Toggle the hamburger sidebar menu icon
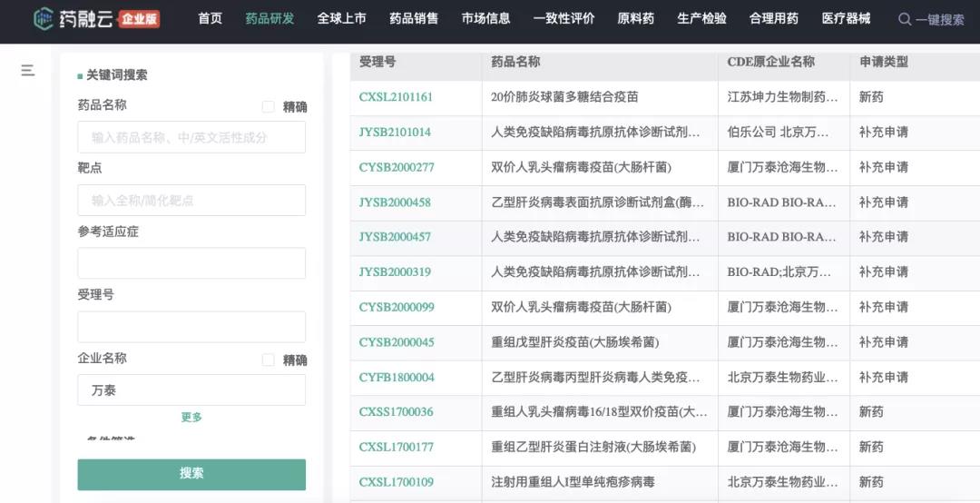The height and width of the screenshot is (503, 980). click(28, 70)
